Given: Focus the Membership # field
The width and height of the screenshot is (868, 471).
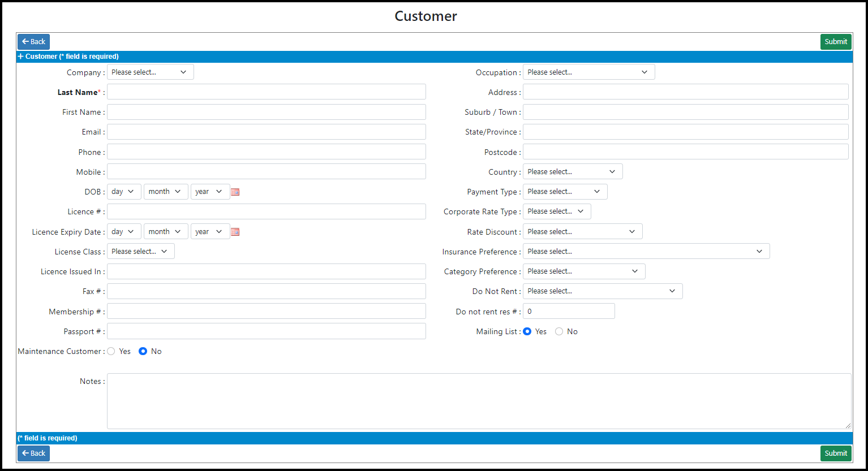Looking at the screenshot, I should [267, 311].
